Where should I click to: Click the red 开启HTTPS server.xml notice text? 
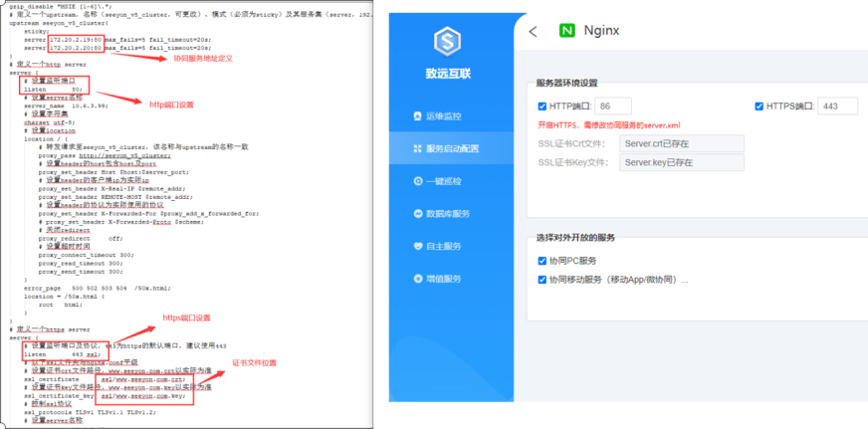609,124
